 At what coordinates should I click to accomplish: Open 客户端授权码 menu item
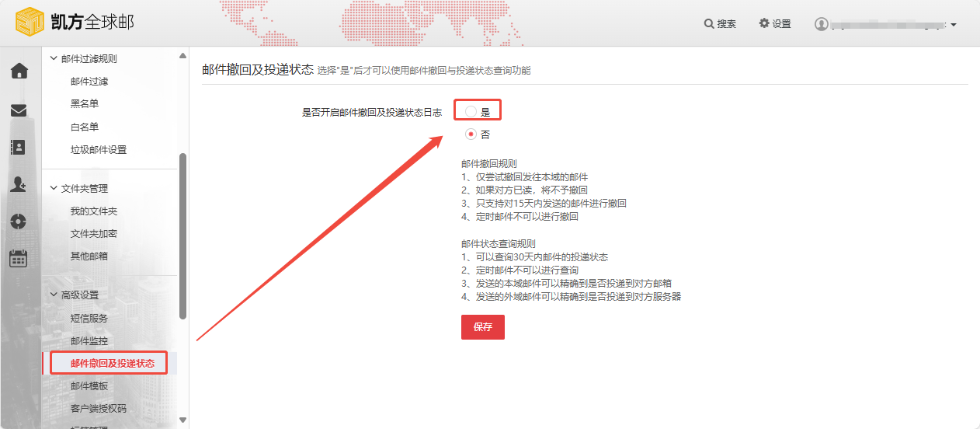tap(99, 408)
